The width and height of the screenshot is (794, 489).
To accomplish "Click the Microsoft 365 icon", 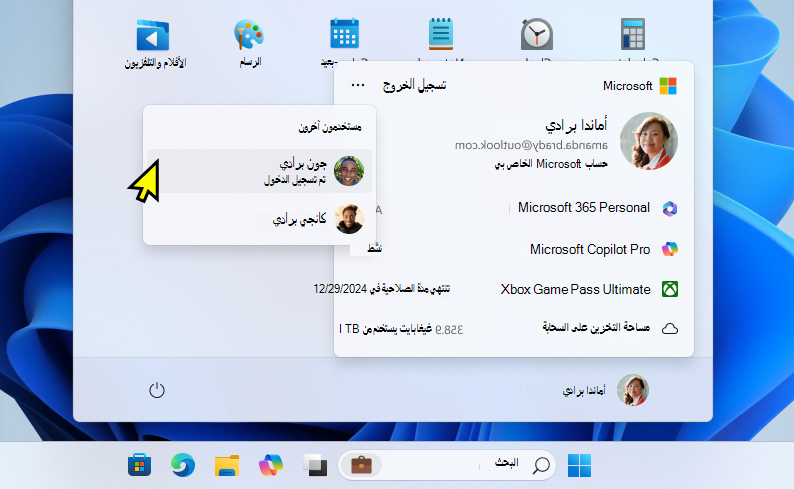I will [x=669, y=208].
